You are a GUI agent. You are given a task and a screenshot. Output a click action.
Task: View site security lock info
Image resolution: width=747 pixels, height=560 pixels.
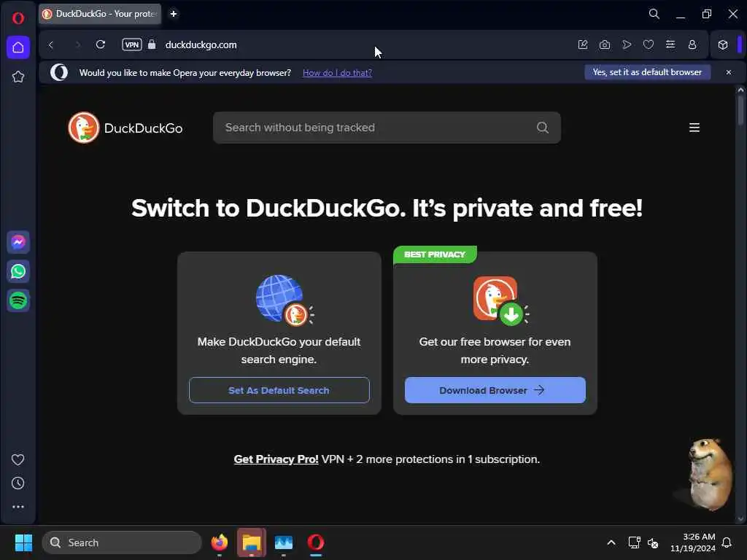(x=152, y=44)
